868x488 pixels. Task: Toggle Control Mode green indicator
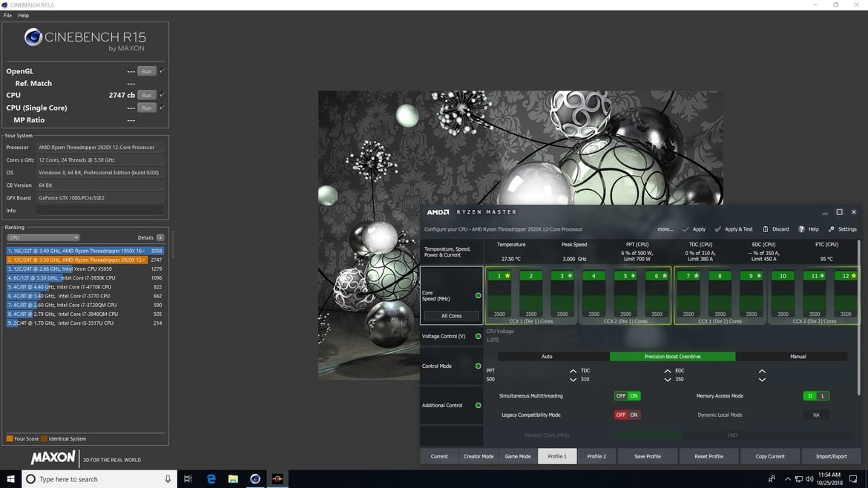pos(479,366)
